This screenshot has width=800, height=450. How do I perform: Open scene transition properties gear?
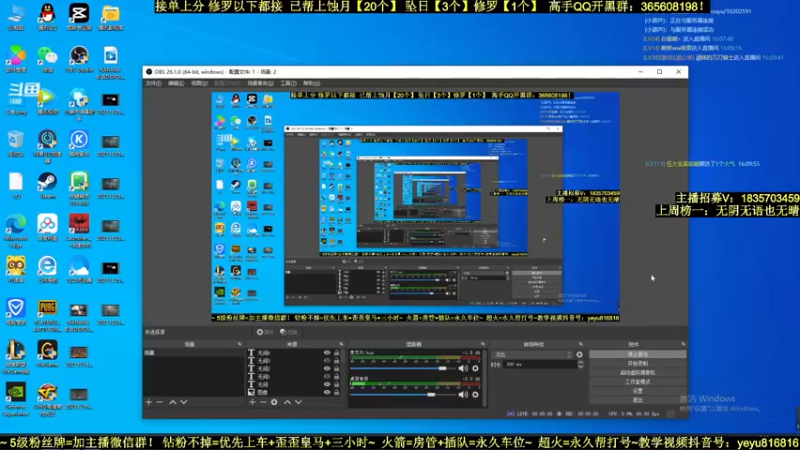pyautogui.click(x=580, y=355)
